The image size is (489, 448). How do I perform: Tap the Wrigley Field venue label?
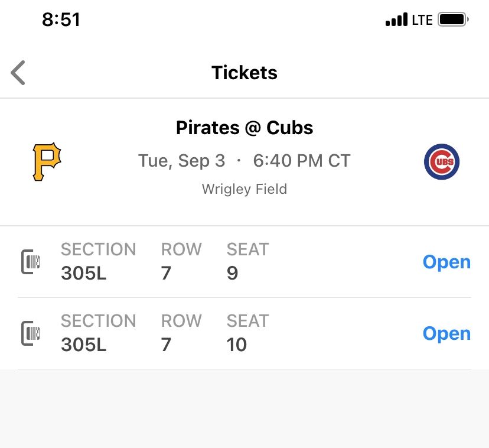click(244, 189)
